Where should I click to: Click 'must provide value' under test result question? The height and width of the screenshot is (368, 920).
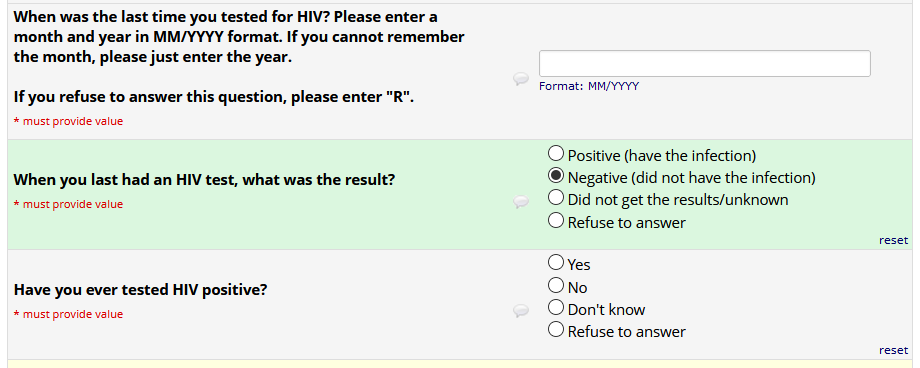[x=69, y=204]
